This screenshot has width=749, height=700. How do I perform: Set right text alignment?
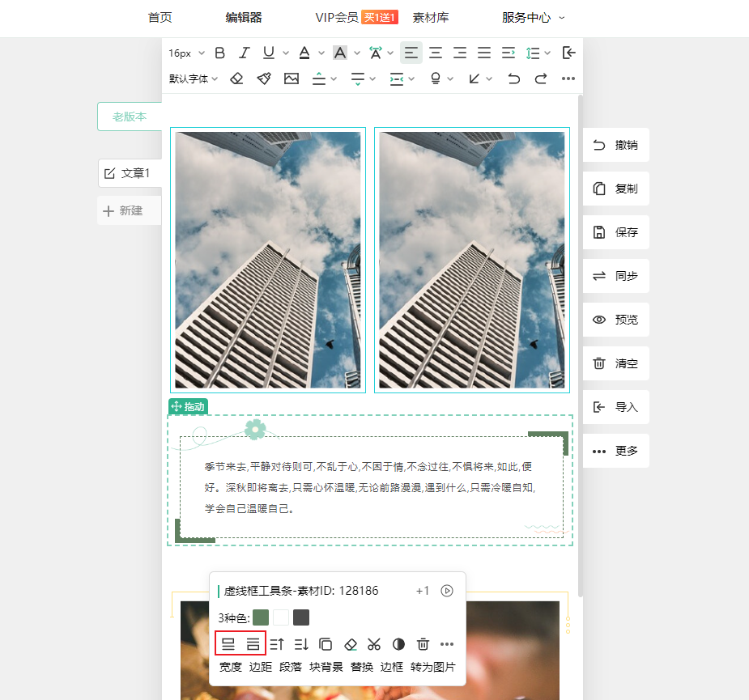460,53
